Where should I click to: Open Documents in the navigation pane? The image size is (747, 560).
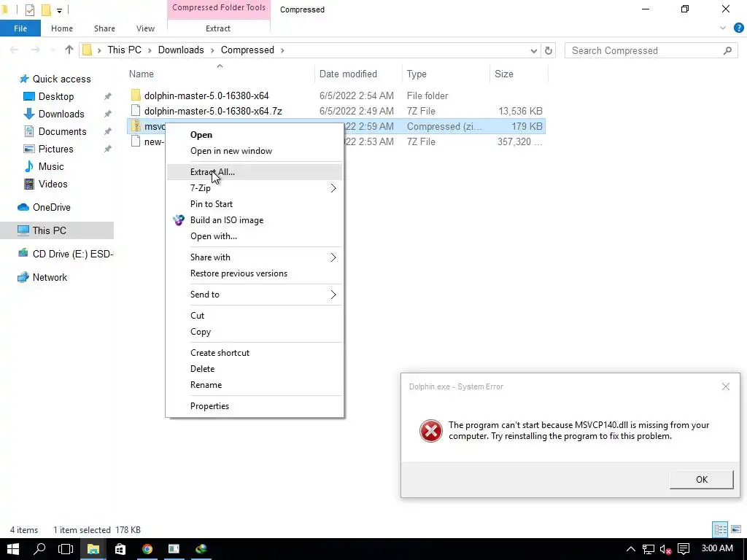click(x=62, y=131)
